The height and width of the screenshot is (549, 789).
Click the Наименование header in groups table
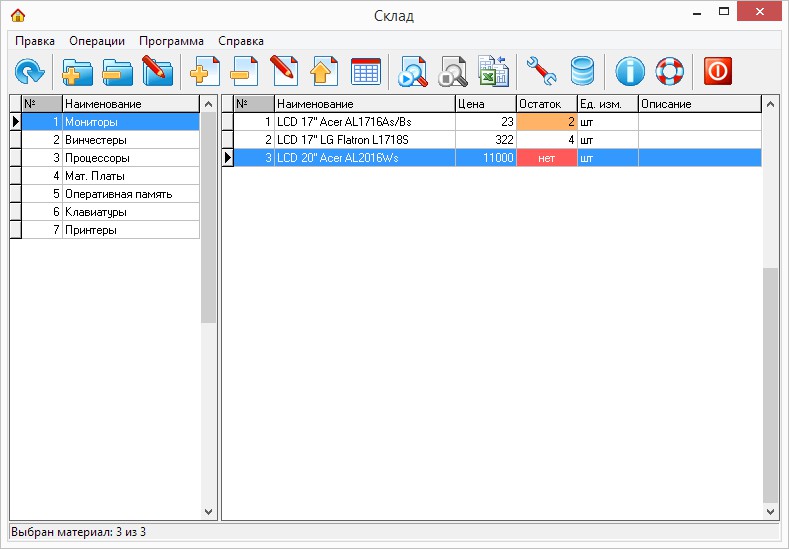coord(131,104)
